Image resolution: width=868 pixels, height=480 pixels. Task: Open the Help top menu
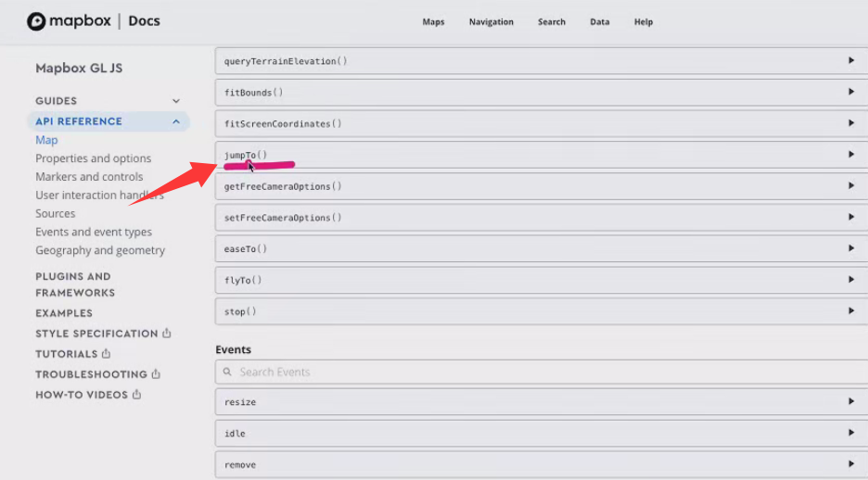tap(644, 22)
